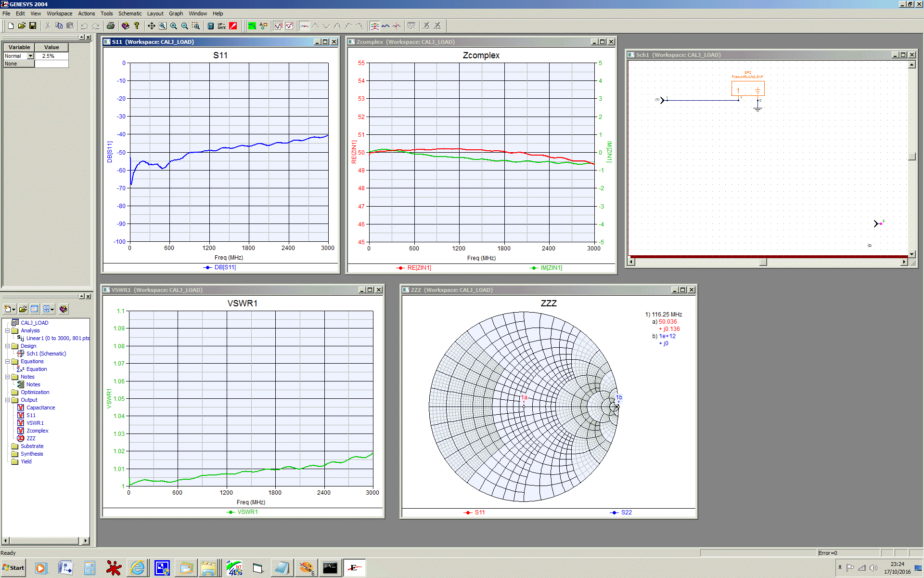Screen dimensions: 924x578
Task: Open the Workspace menu
Action: point(59,13)
